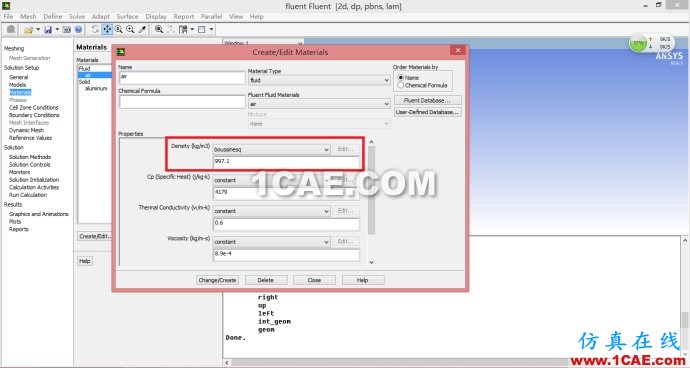690x368 pixels.
Task: Click the fit to window icon
Action: [159, 29]
